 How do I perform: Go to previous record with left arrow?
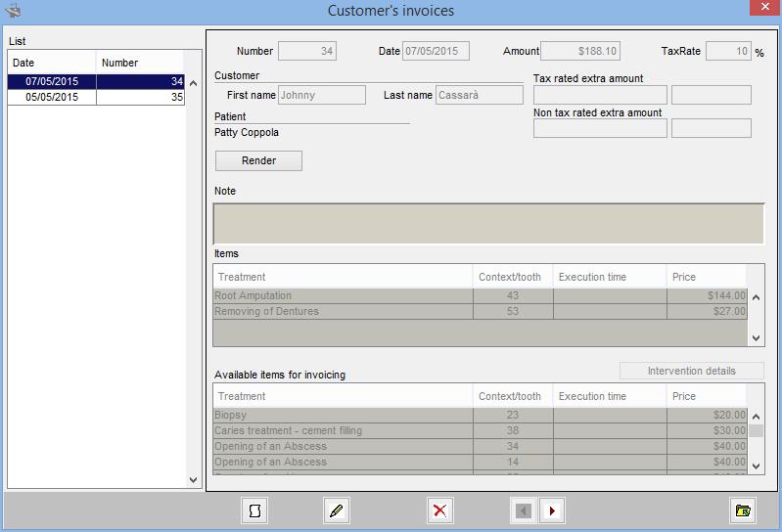pos(524,510)
